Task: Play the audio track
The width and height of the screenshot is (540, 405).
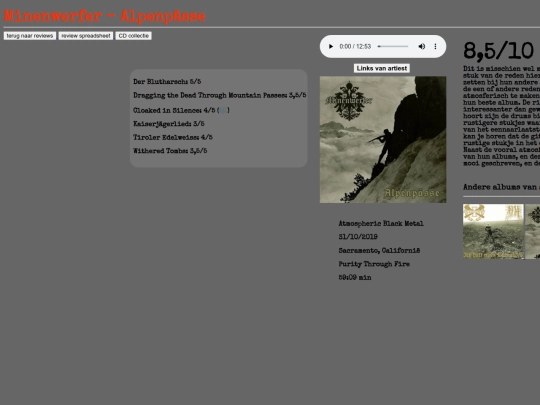Action: coord(331,46)
